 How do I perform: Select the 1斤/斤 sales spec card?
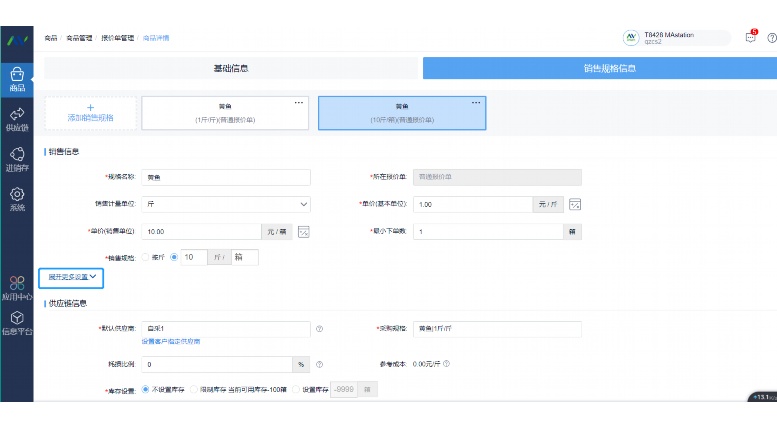225,113
